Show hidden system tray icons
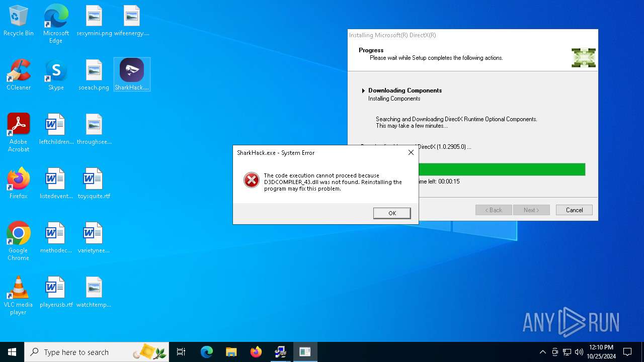The width and height of the screenshot is (644, 362). click(542, 352)
